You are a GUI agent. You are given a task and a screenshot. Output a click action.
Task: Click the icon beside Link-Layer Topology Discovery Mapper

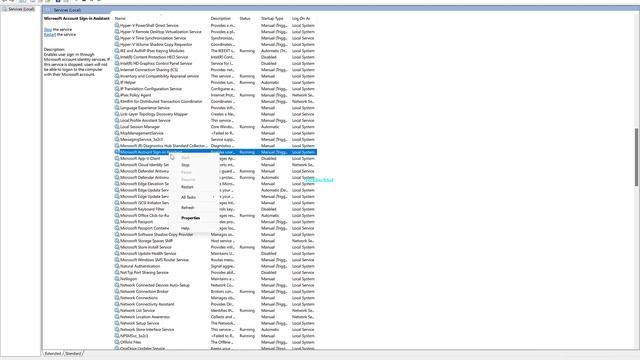(x=117, y=114)
